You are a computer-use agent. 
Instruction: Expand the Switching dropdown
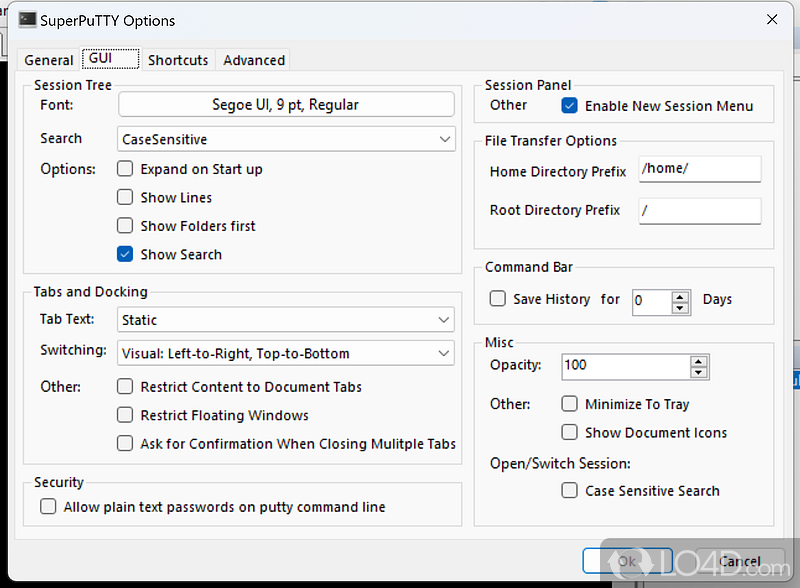(x=286, y=353)
